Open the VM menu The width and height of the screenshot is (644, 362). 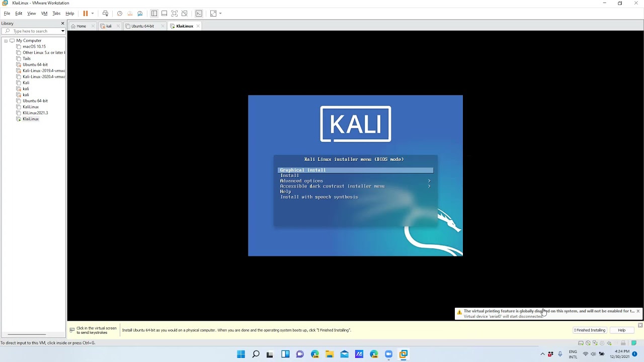tap(44, 13)
